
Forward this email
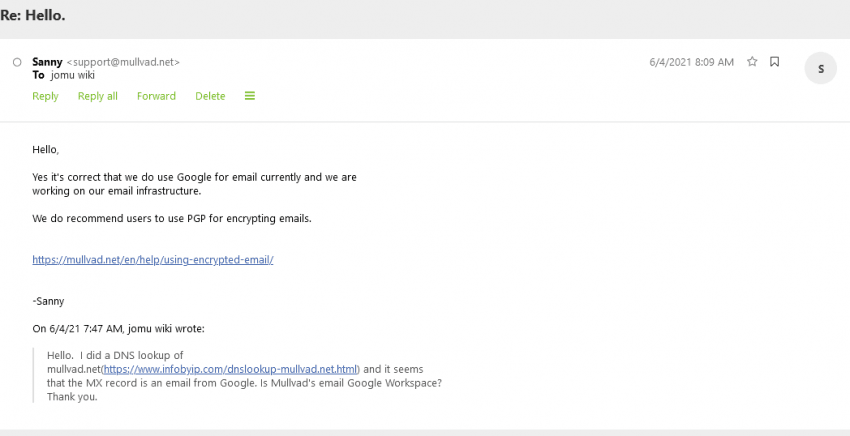pos(156,96)
